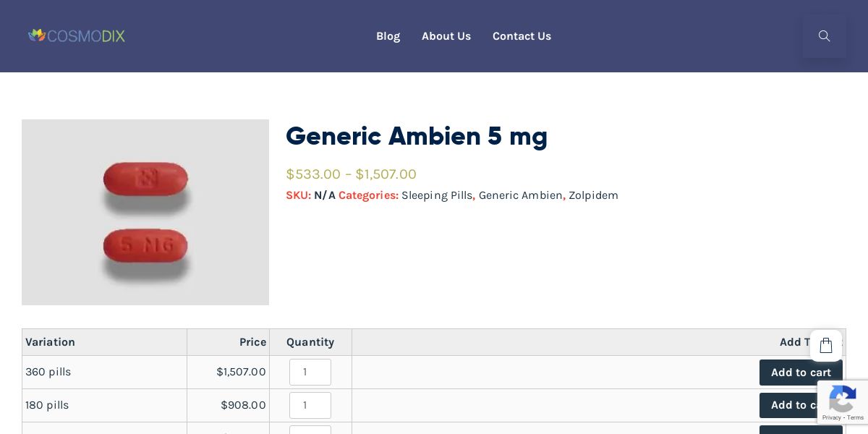Open the search icon in header
The width and height of the screenshot is (868, 434).
pyautogui.click(x=824, y=36)
